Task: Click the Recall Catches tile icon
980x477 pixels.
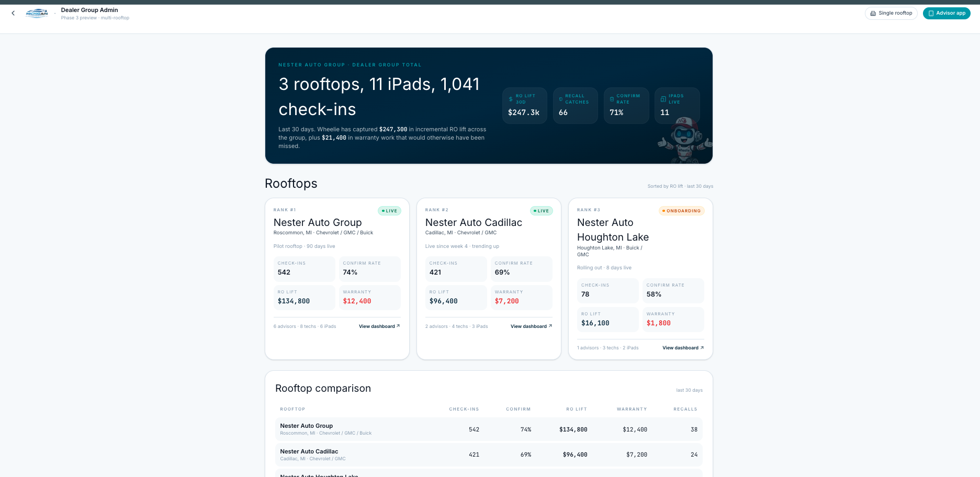Action: 561,99
